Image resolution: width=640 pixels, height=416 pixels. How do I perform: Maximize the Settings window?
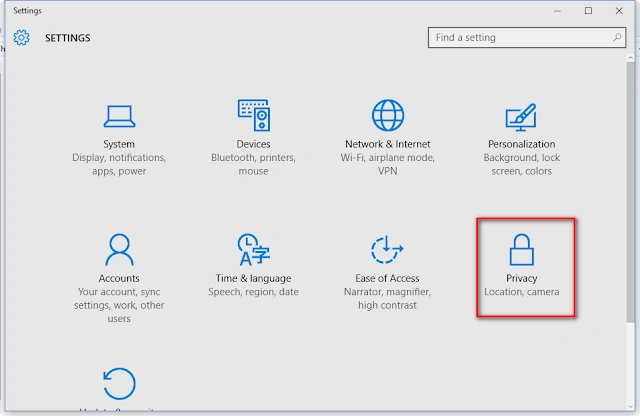(x=588, y=11)
